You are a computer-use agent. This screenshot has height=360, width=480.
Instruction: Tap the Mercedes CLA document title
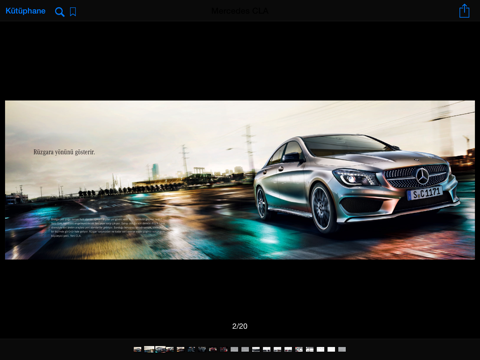click(240, 11)
